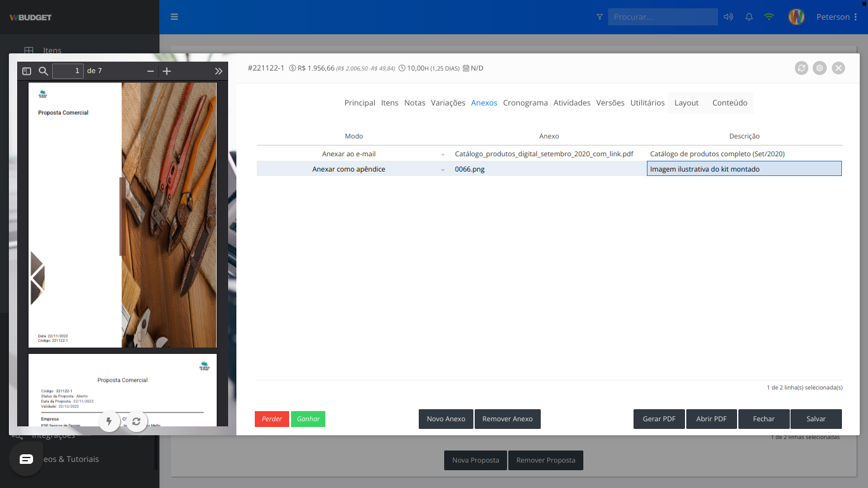Open the user avatar picture
This screenshot has height=488, width=868.
tap(796, 17)
